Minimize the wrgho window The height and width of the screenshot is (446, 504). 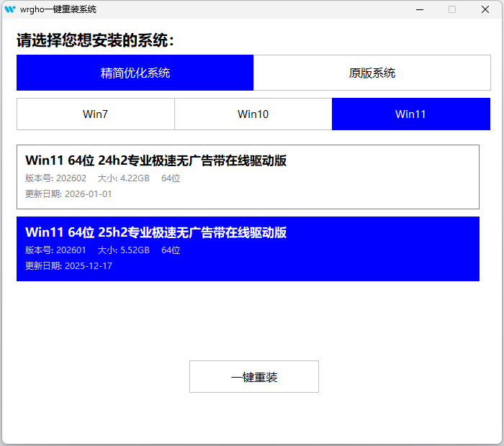point(420,9)
